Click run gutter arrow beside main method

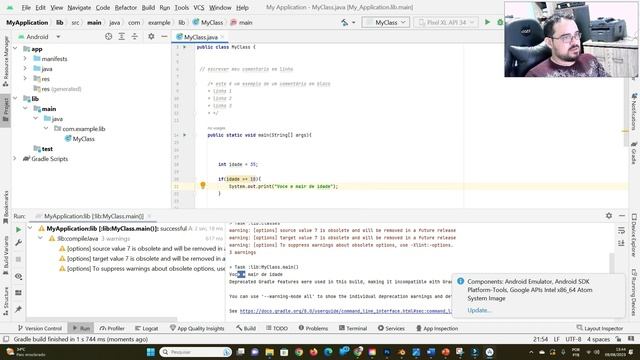point(184,135)
